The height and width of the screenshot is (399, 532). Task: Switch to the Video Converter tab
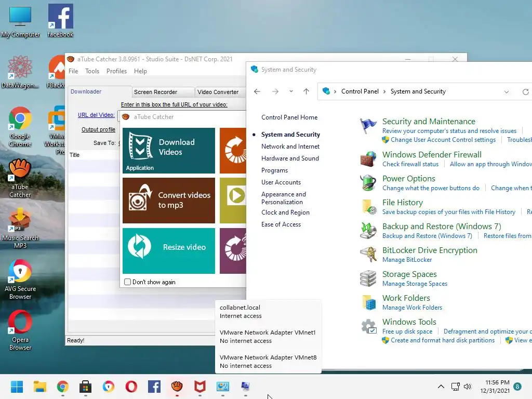220,92
